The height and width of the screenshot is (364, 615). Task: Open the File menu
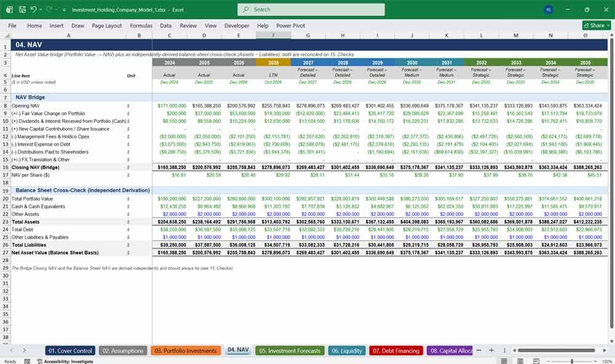point(12,25)
